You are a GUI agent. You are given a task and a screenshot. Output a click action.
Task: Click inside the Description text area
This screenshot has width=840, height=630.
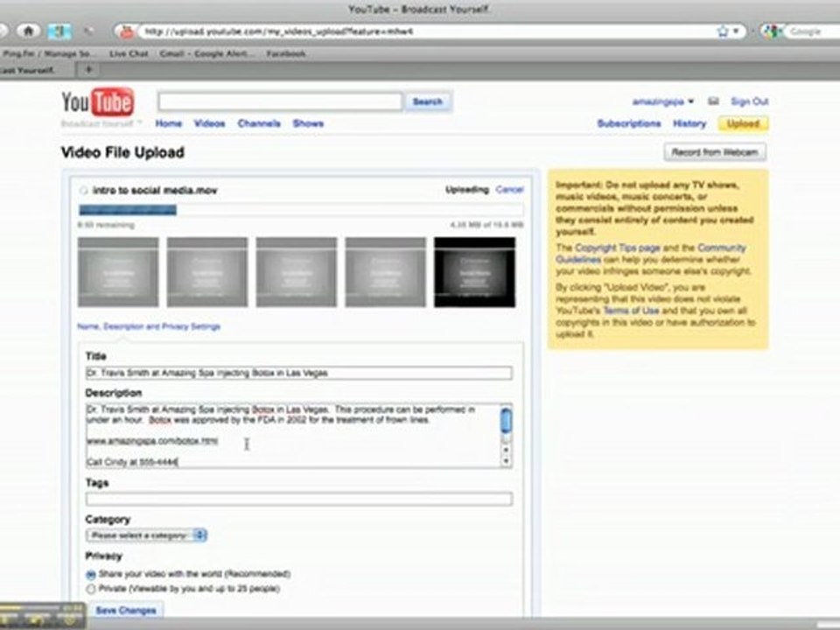[292, 436]
